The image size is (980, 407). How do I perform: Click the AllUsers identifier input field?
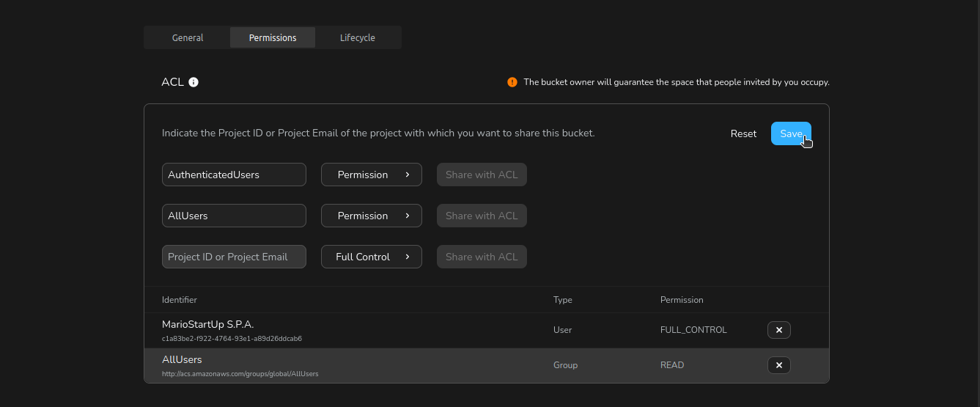234,216
